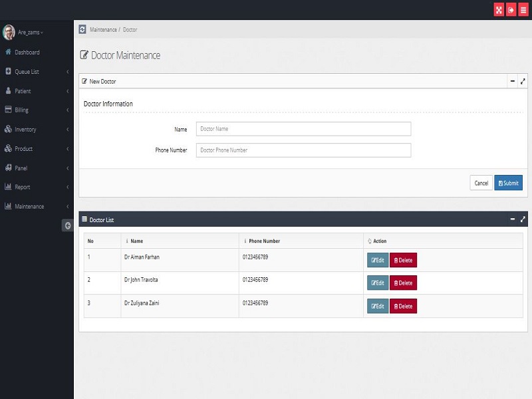The width and height of the screenshot is (532, 399).
Task: Expand the Billing sidebar menu
Action: tap(37, 110)
